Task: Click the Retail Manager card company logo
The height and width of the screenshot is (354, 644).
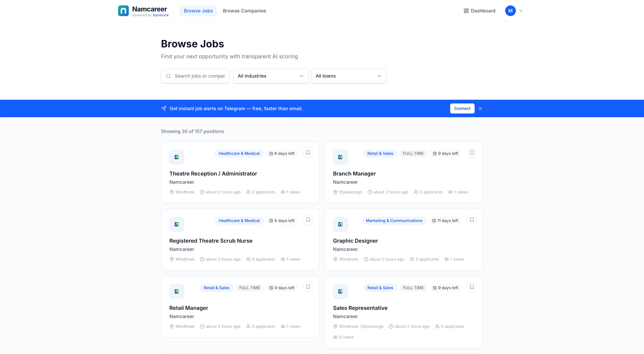Action: pyautogui.click(x=176, y=291)
